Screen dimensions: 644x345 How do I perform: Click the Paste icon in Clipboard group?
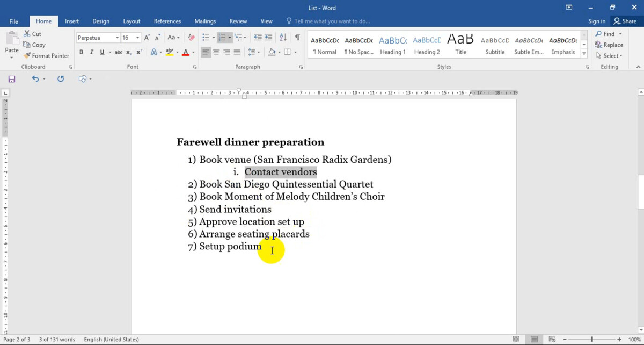pyautogui.click(x=12, y=39)
